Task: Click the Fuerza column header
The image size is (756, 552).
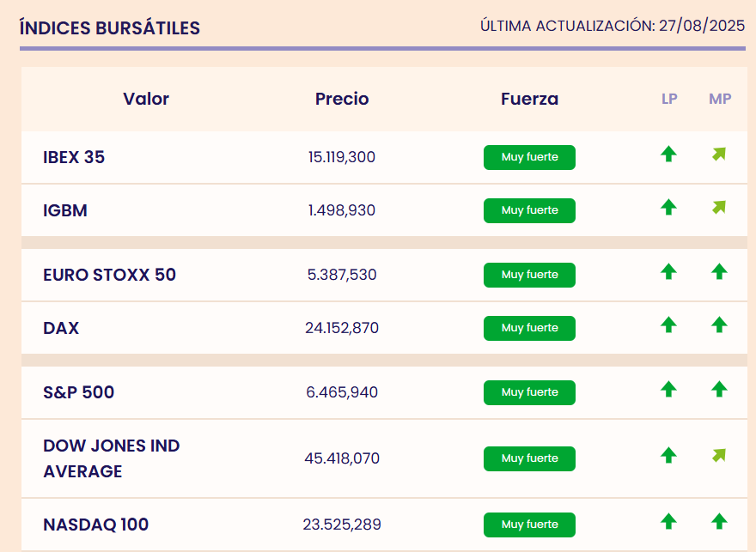Action: click(529, 99)
